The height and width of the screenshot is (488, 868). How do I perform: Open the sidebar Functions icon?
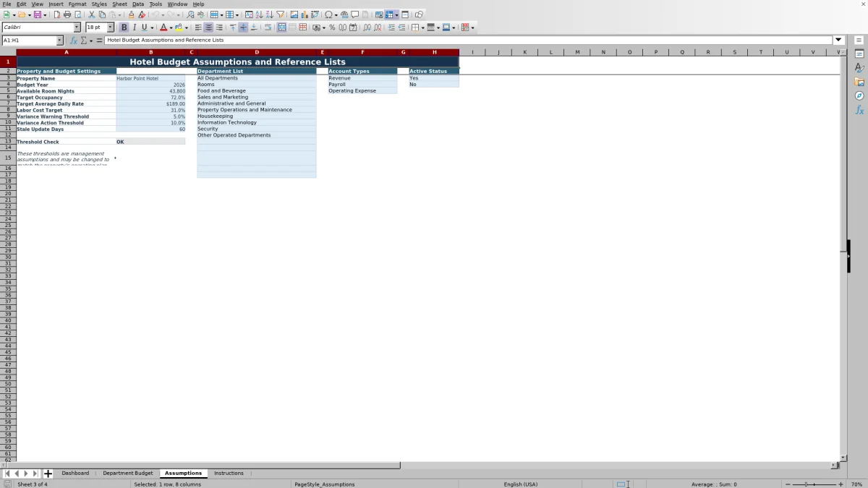(x=859, y=110)
